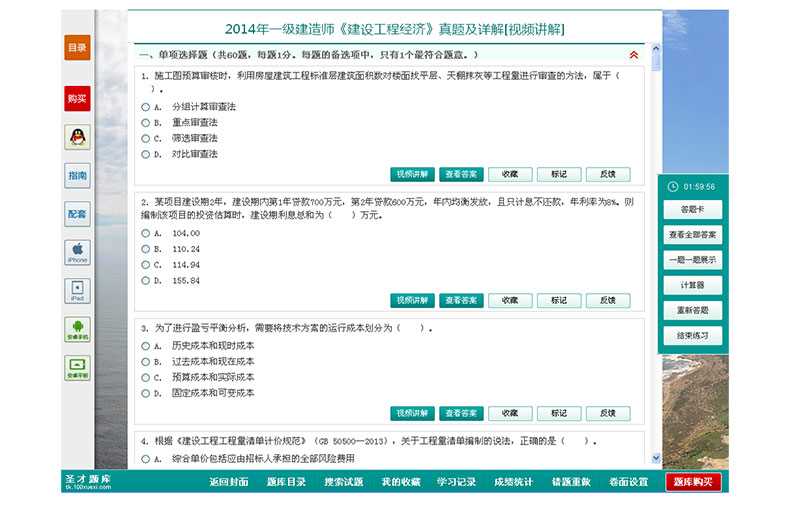Open the 目录 catalog icon in sidebar

click(x=77, y=47)
